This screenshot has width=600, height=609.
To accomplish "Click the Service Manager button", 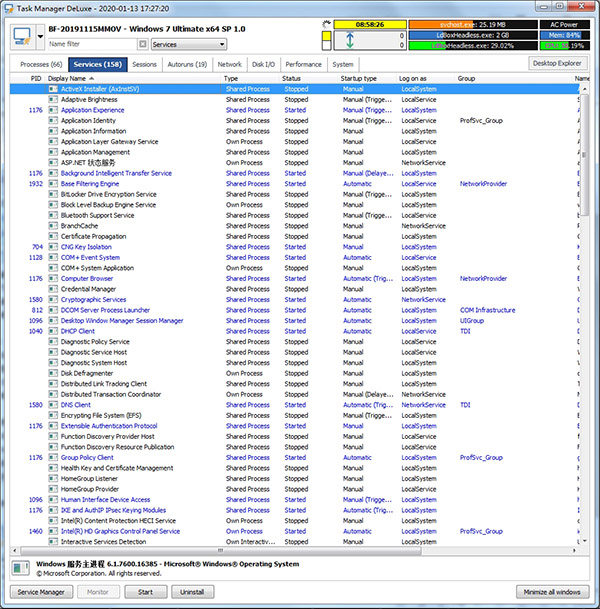I will 42,593.
